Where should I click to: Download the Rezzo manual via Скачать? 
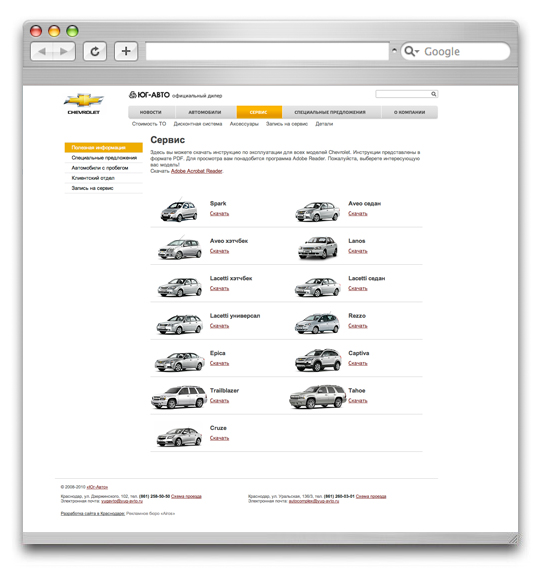coord(358,326)
